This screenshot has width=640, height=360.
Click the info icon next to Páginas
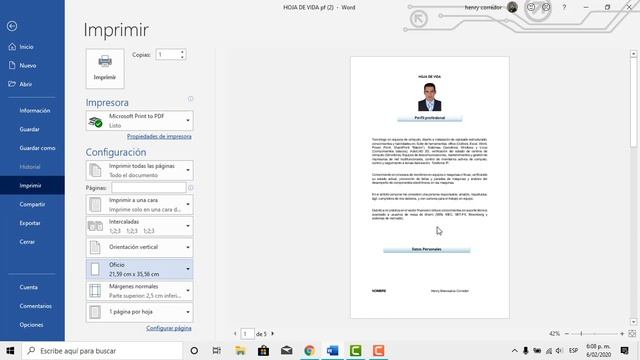click(190, 188)
